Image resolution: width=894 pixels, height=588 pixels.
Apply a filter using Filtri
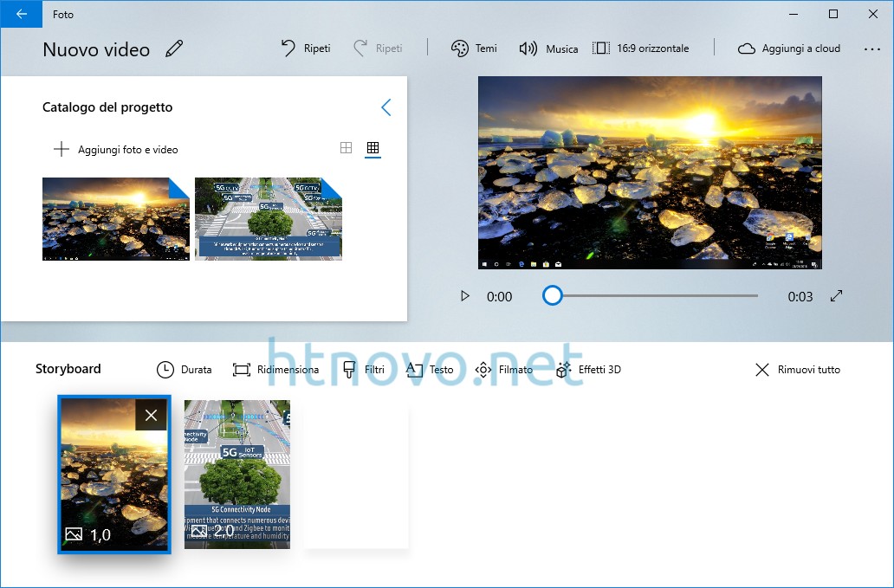365,369
